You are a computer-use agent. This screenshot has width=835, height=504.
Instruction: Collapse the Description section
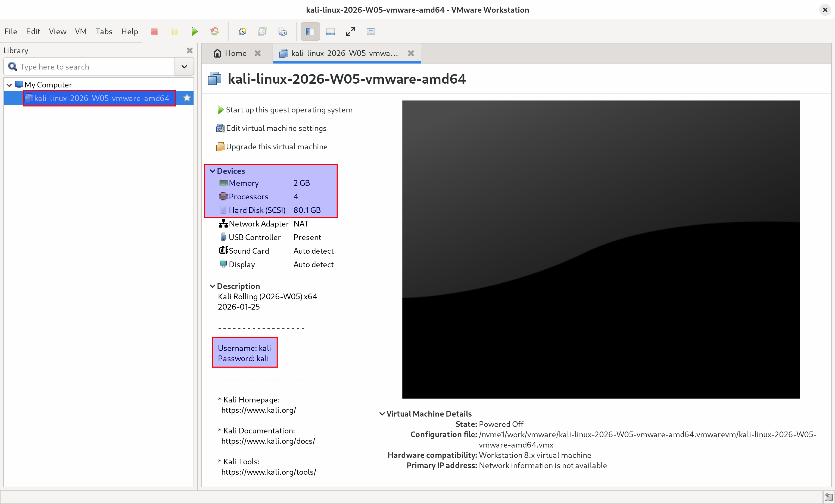213,286
